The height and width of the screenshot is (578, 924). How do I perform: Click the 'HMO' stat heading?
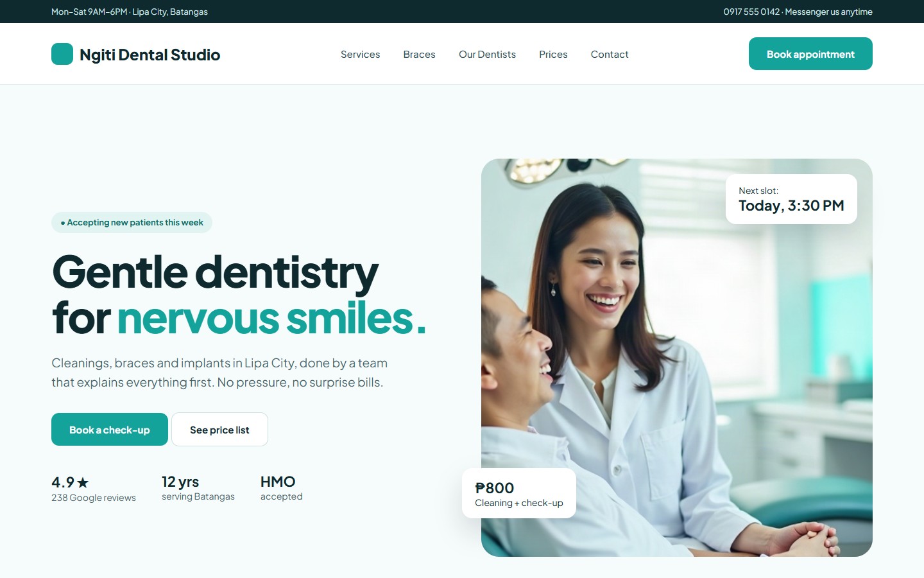(x=278, y=482)
